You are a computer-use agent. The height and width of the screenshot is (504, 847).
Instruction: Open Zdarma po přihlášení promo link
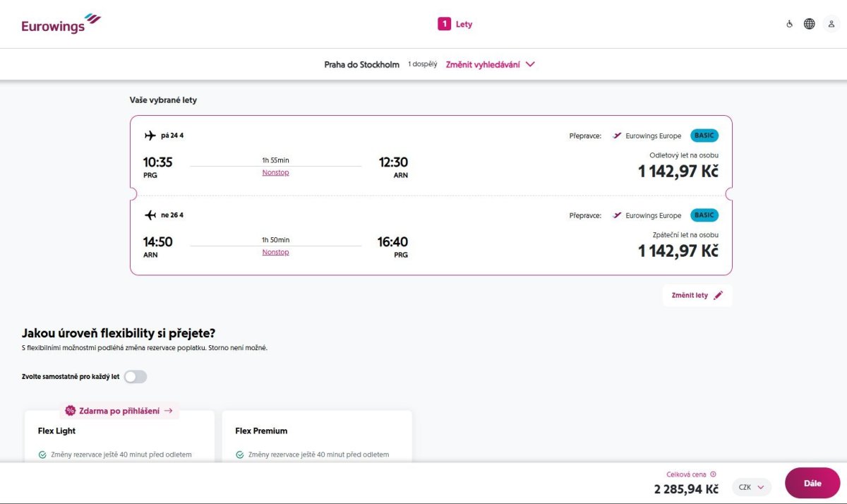[x=120, y=411]
